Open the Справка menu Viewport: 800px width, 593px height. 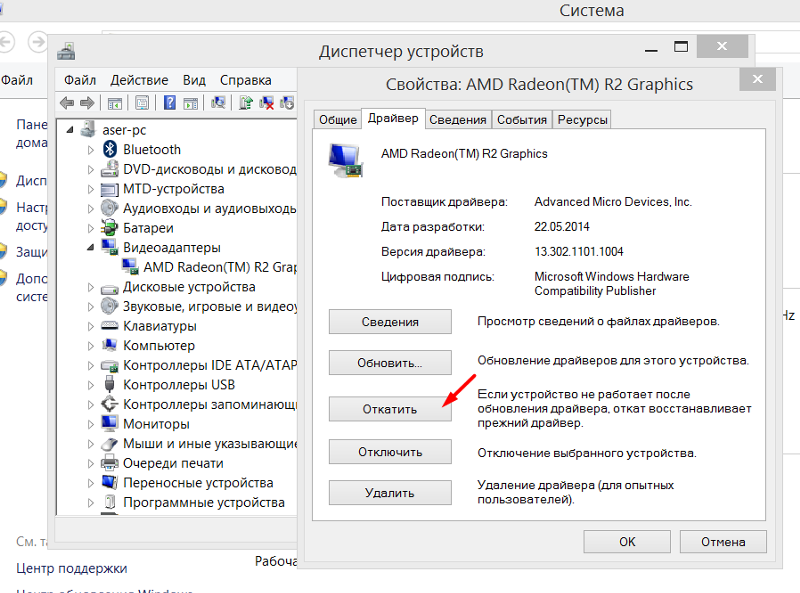(245, 80)
